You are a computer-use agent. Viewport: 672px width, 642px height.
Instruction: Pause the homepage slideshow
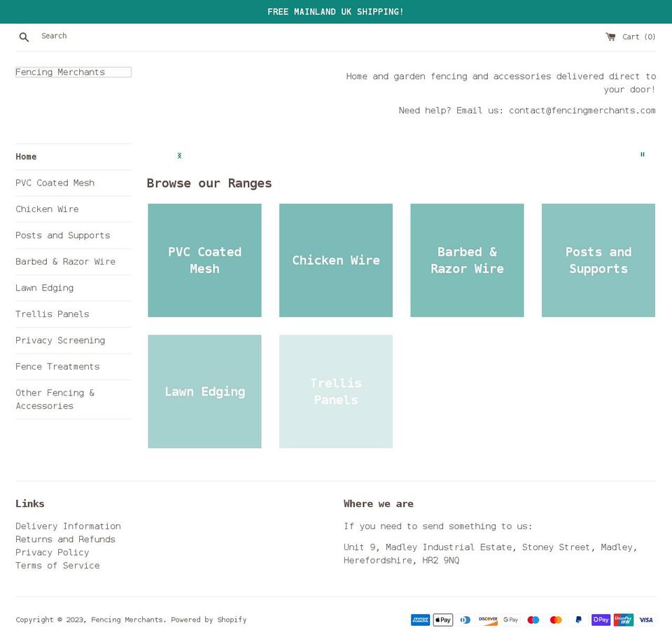(642, 155)
